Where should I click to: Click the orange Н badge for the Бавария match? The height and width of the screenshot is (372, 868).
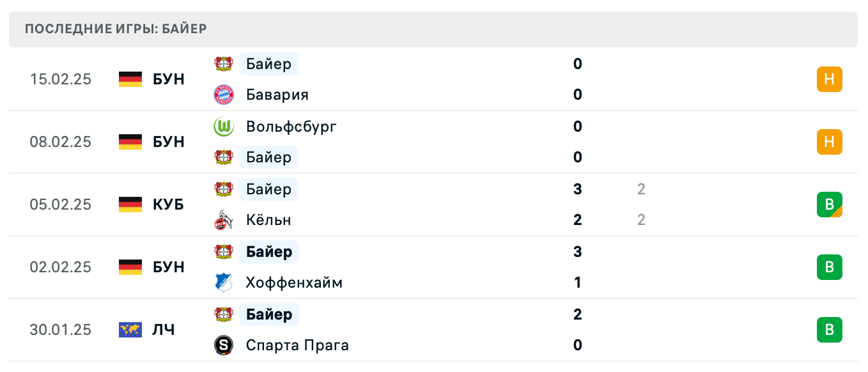pyautogui.click(x=830, y=79)
